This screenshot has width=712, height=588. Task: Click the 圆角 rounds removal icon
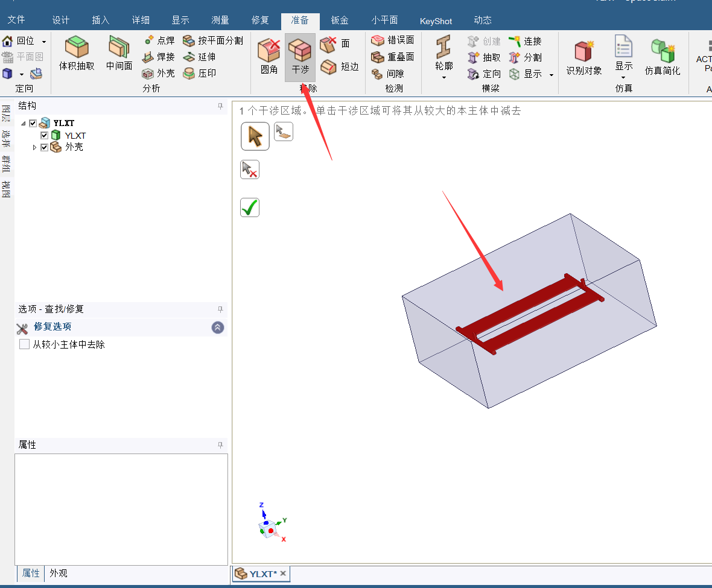pyautogui.click(x=269, y=49)
